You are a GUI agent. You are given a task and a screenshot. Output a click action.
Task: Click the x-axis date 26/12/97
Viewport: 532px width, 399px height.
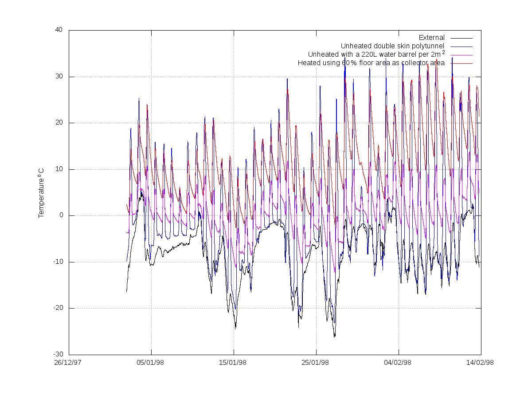point(69,362)
